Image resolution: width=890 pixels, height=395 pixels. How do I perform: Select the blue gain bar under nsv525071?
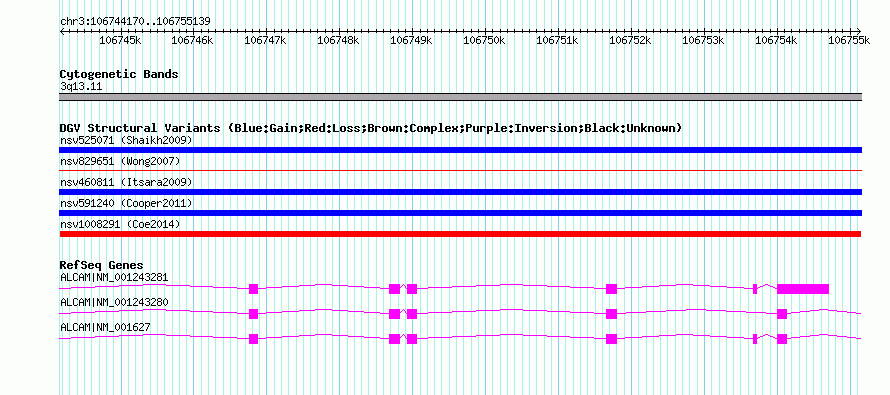point(460,150)
